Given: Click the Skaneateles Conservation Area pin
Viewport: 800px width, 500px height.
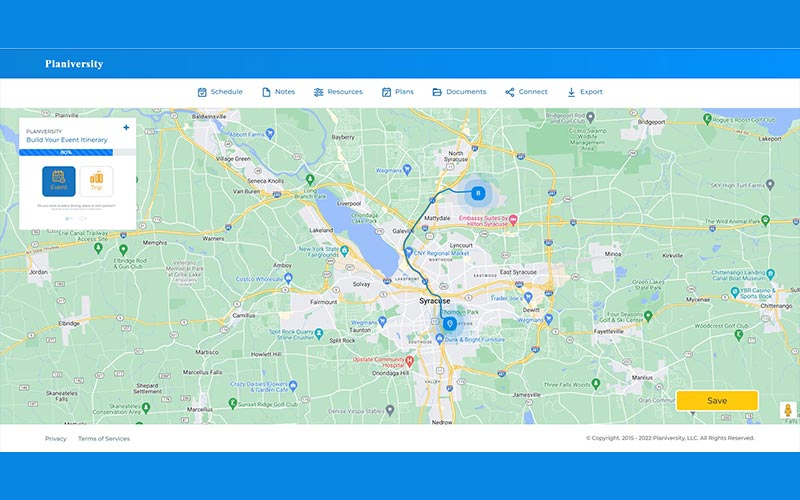Looking at the screenshot, I should [x=146, y=408].
